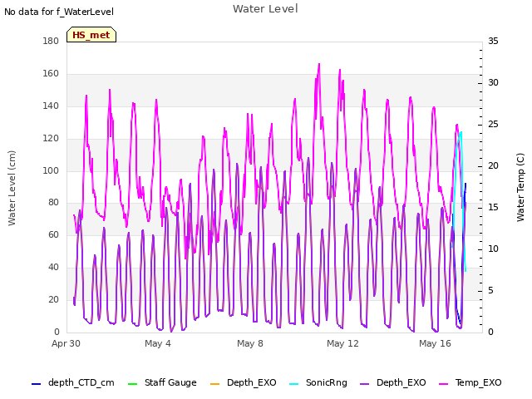Click the May 12 x-axis label
The width and height of the screenshot is (532, 399).
coord(342,343)
